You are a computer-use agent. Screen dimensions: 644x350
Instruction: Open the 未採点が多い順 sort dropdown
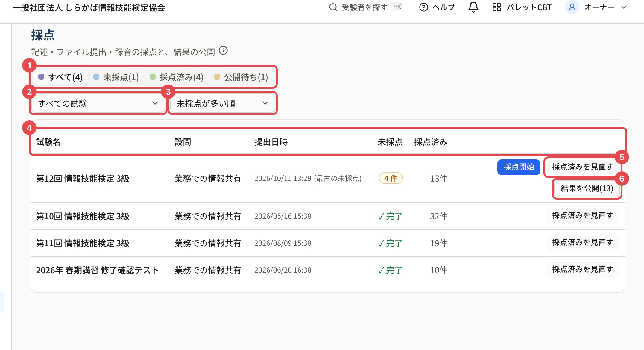point(222,103)
